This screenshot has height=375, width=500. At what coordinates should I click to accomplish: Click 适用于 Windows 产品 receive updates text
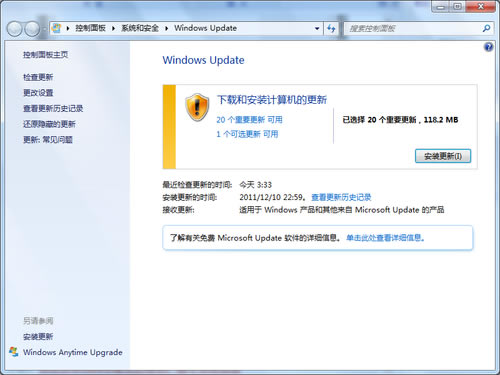tap(342, 210)
